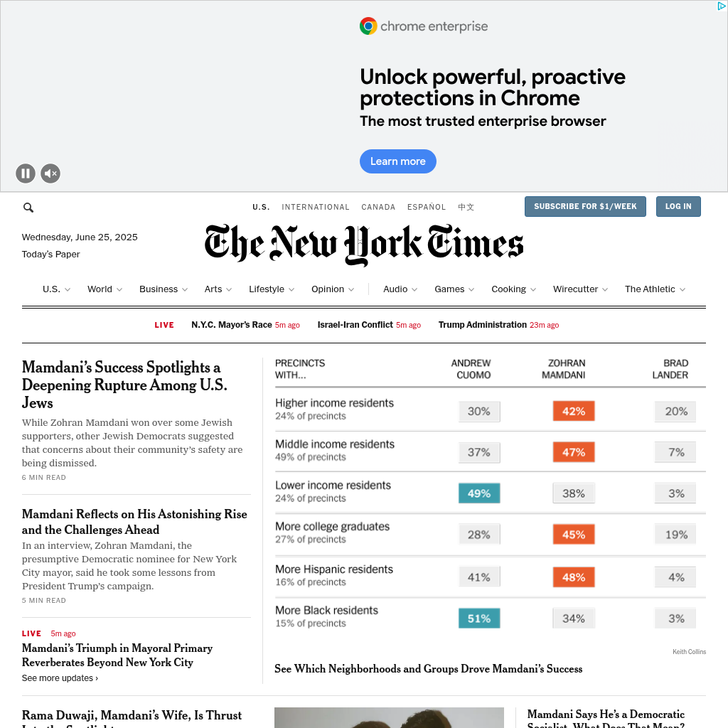Open the Opinion dropdown chevron
The width and height of the screenshot is (728, 728).
(350, 290)
